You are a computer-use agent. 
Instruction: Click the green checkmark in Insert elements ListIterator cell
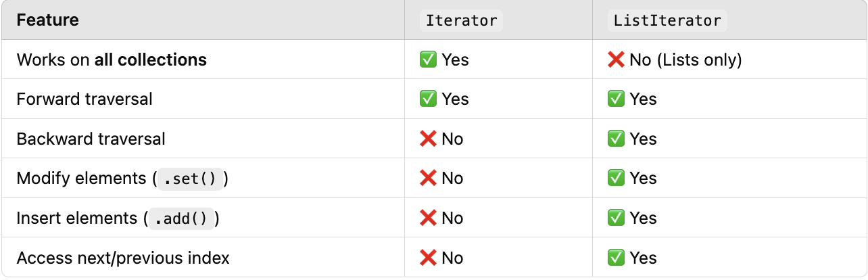616,218
